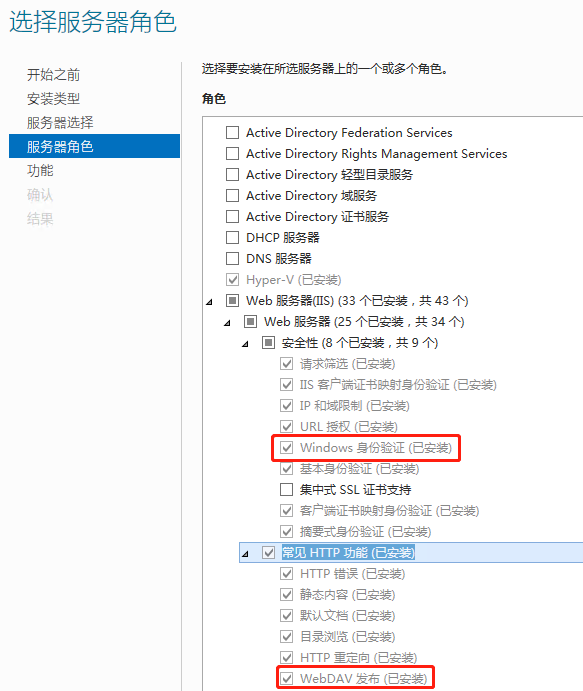Select Active Directory Federation Services row text
This screenshot has height=691, width=583.
click(x=349, y=133)
